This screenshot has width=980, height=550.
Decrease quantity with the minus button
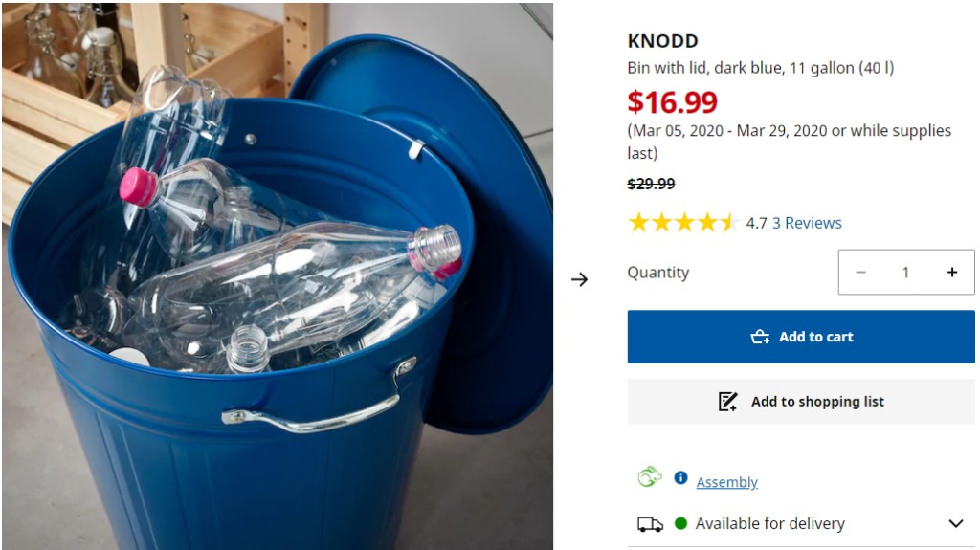click(860, 273)
